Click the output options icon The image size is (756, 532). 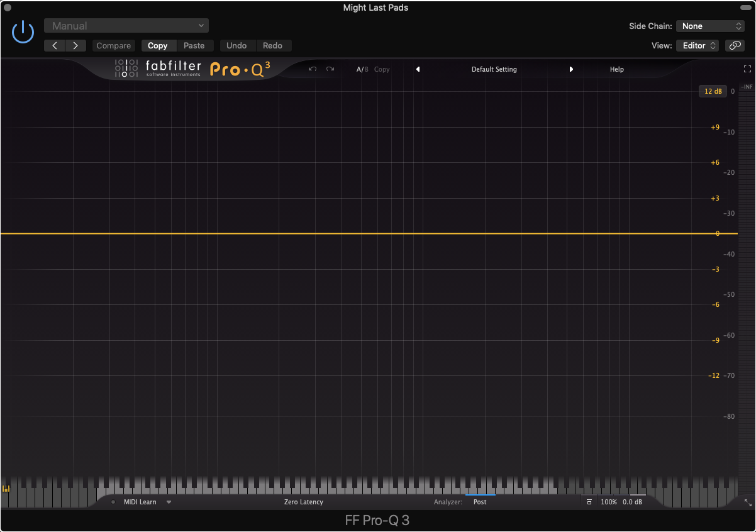589,502
